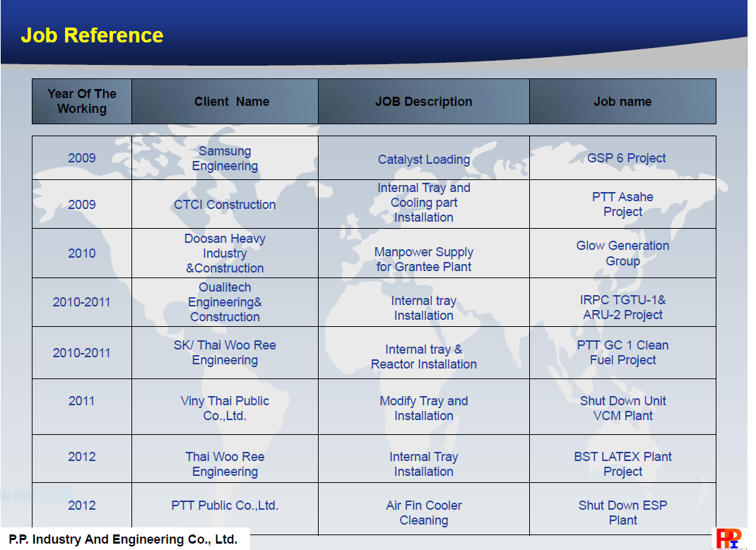This screenshot has height=550, width=756.
Task: Click the Job name column header
Action: tap(622, 102)
